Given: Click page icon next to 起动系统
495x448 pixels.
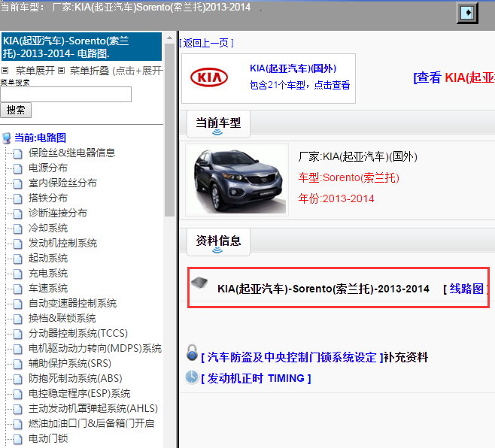Looking at the screenshot, I should [18, 259].
